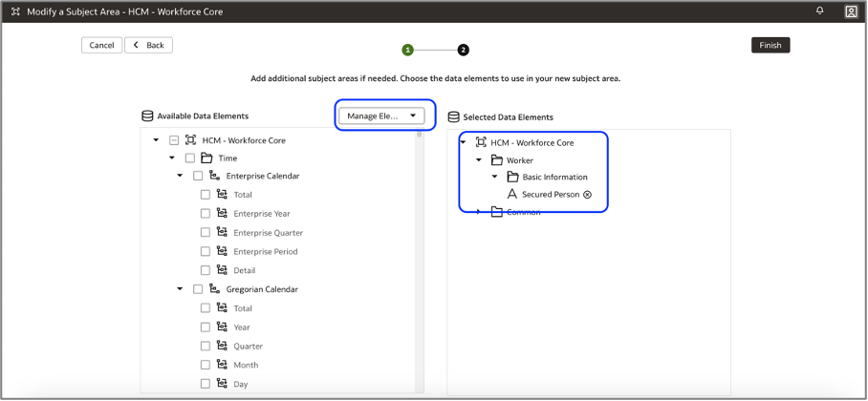
Task: Collapse the Basic Information folder
Action: point(495,177)
